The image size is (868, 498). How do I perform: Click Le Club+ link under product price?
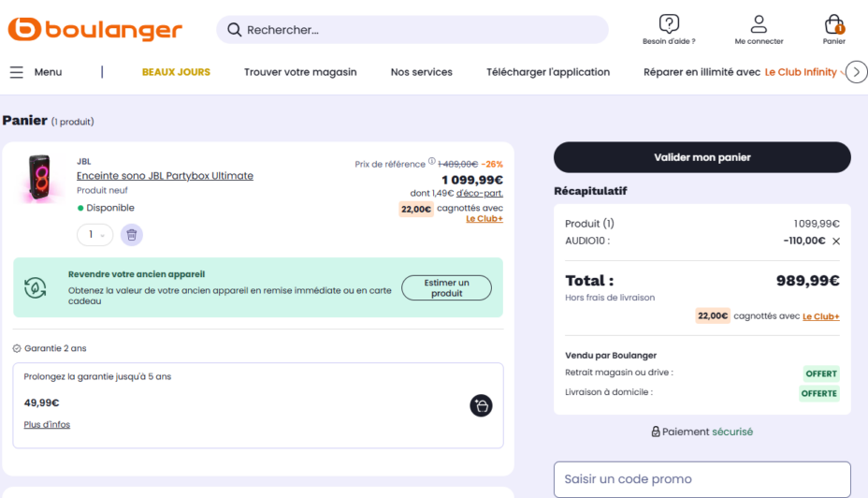[485, 219]
